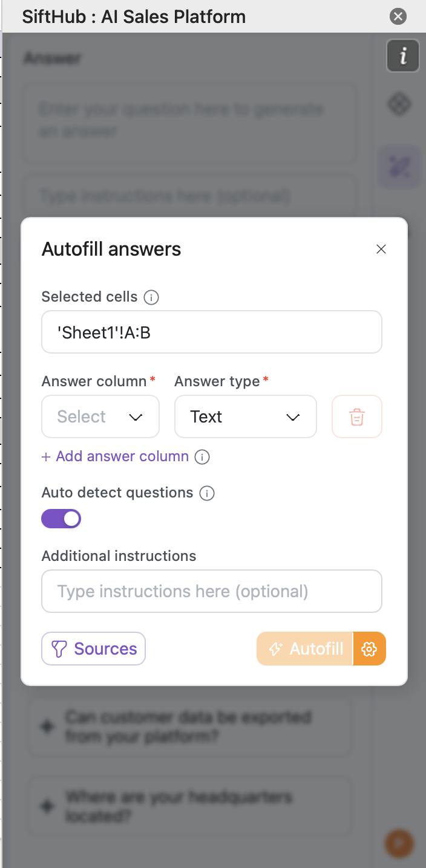The image size is (426, 868).
Task: Select the magic wand autofill sidebar icon
Action: (399, 166)
